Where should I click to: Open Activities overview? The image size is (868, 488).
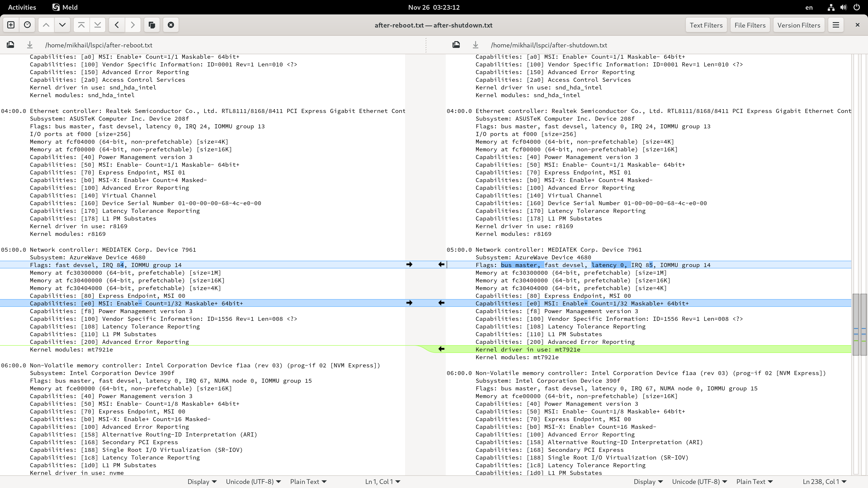click(x=22, y=7)
